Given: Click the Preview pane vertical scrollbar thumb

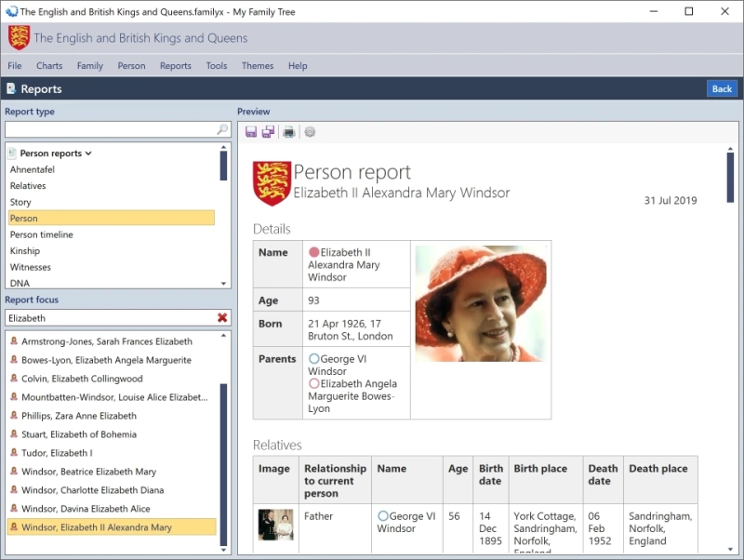Looking at the screenshot, I should pyautogui.click(x=730, y=178).
